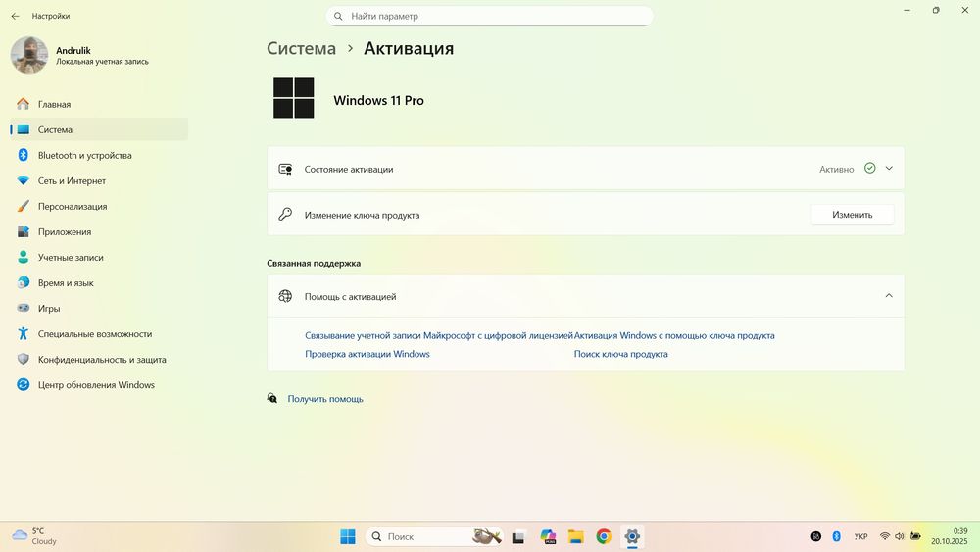
Task: Open Сеть и Интернет settings
Action: coord(99,180)
